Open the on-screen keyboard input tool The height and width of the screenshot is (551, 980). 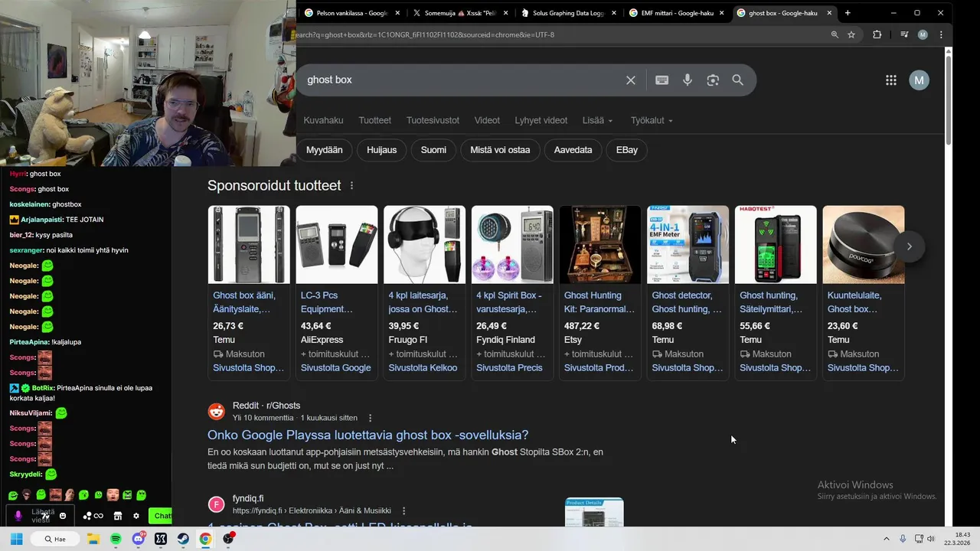[x=662, y=80]
